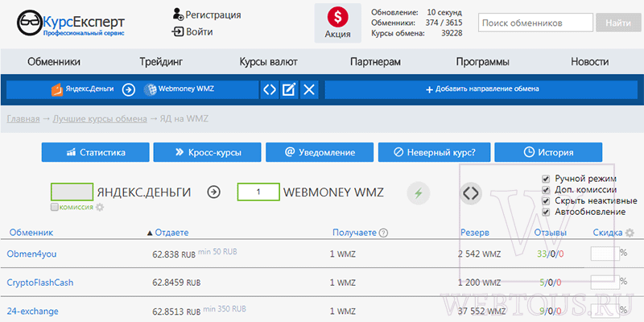Edit the exchange direction pencil icon
The width and height of the screenshot is (644, 322).
click(x=289, y=89)
